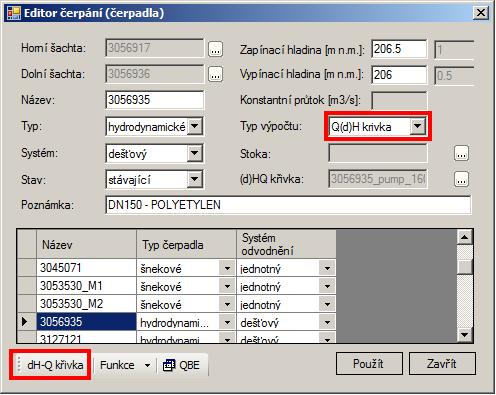Open browse button for (d)HQ křivka
Image resolution: width=496 pixels, height=395 pixels.
[x=461, y=180]
